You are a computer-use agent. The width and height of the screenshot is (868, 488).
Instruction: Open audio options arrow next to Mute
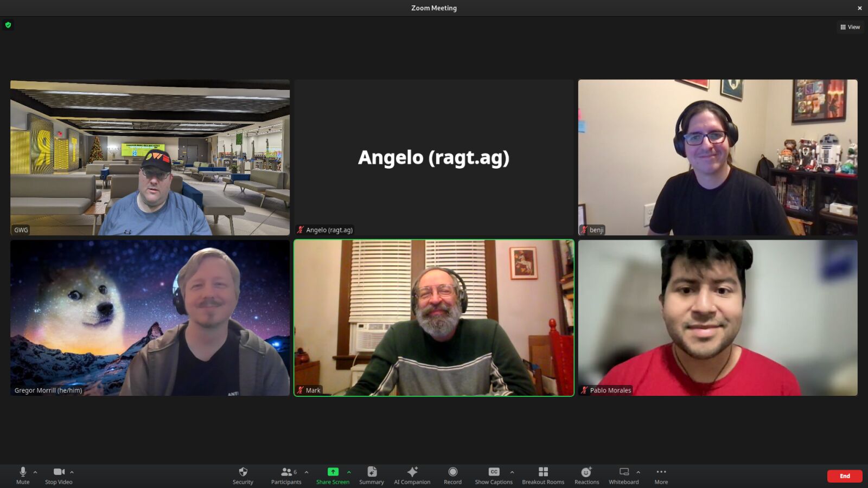[35, 472]
